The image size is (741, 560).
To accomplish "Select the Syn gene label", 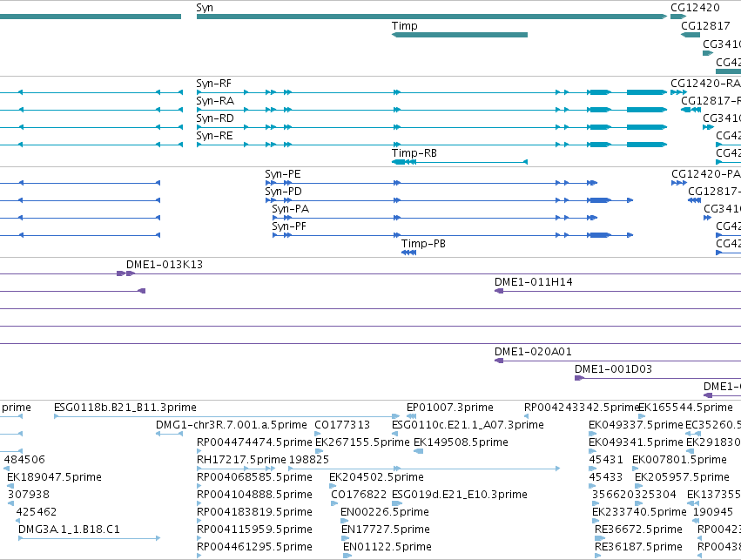I will pos(205,8).
